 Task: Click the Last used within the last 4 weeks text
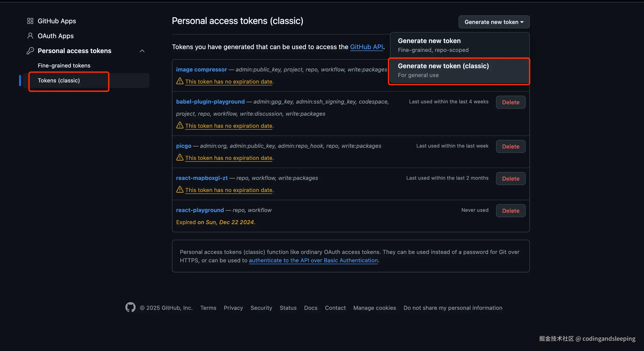click(x=449, y=101)
